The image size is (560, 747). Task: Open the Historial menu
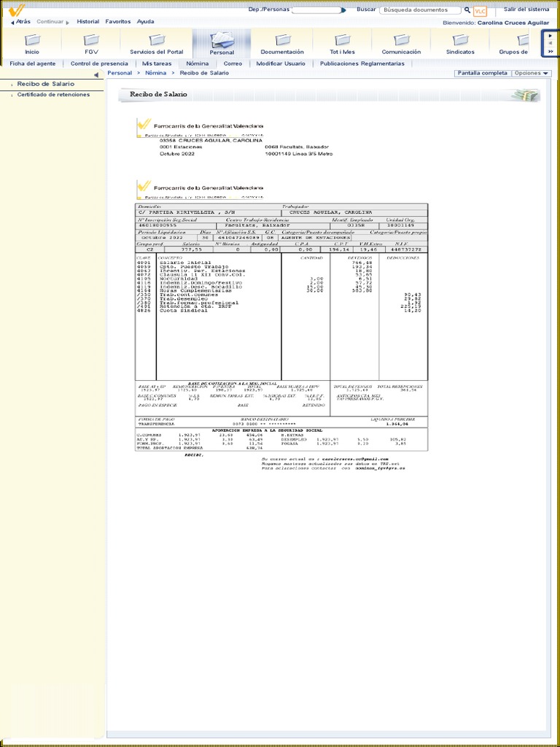tap(88, 21)
